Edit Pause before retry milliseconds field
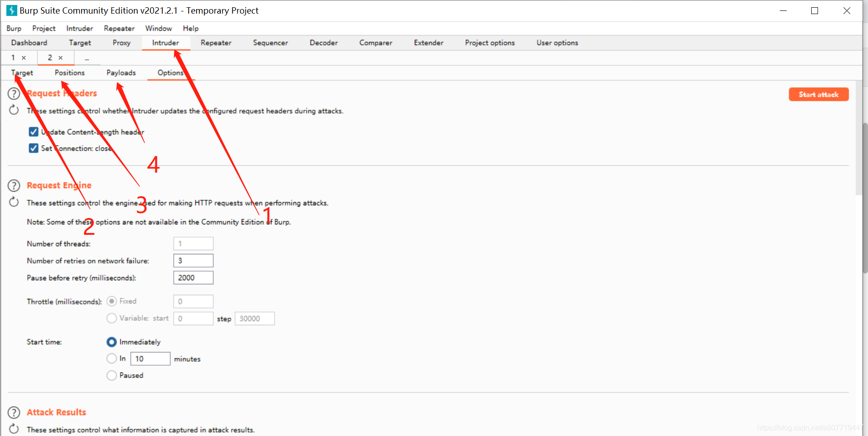This screenshot has width=868, height=436. tap(193, 277)
